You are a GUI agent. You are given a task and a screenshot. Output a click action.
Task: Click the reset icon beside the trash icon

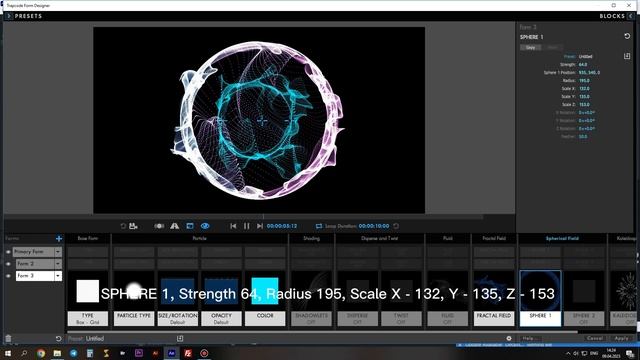click(58, 338)
